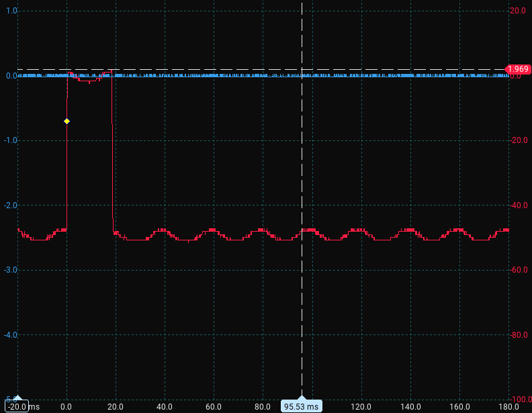The image size is (532, 413).
Task: Click the blue -2.0 left axis label
Action: (10, 205)
